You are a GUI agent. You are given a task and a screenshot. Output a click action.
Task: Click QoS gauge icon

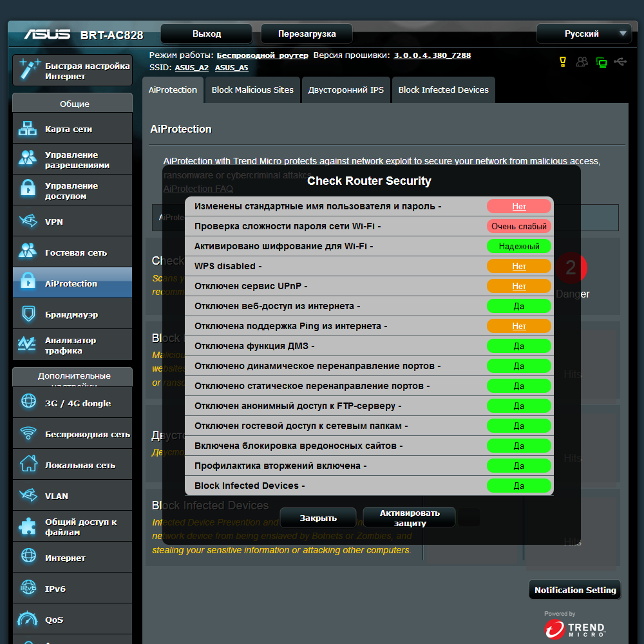(28, 618)
